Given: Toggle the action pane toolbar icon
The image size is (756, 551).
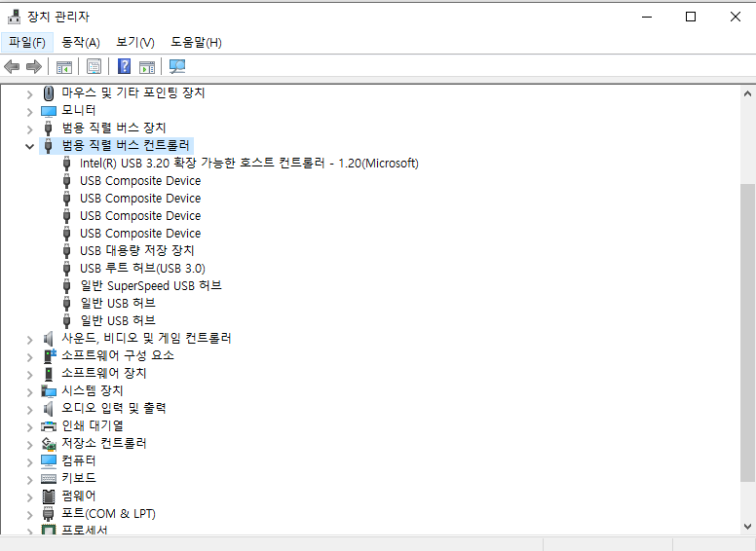Looking at the screenshot, I should 147,66.
